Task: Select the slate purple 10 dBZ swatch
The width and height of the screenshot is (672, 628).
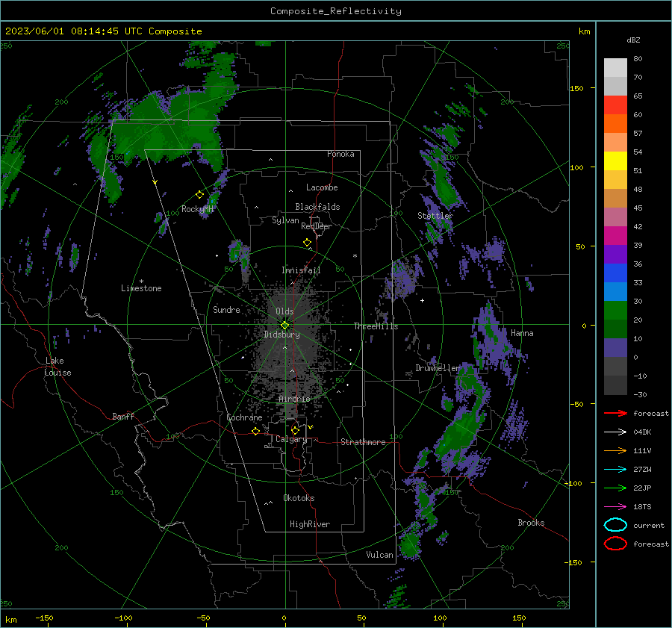Action: 615,348
